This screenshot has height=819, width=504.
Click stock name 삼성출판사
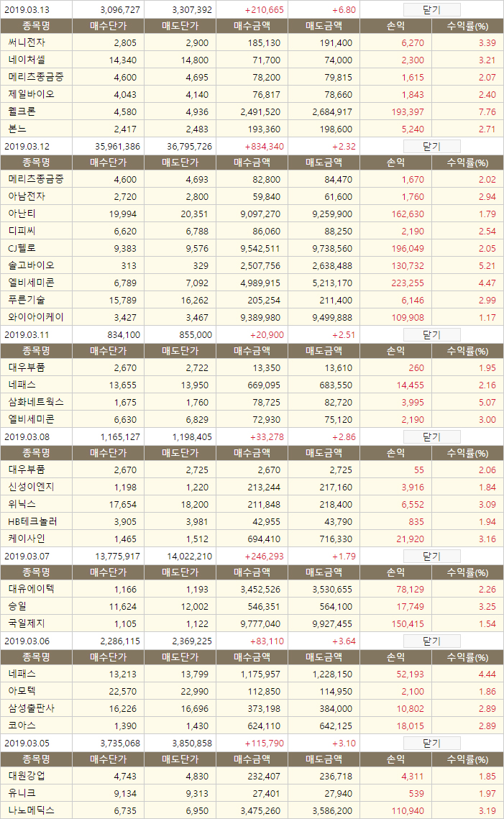click(x=32, y=708)
